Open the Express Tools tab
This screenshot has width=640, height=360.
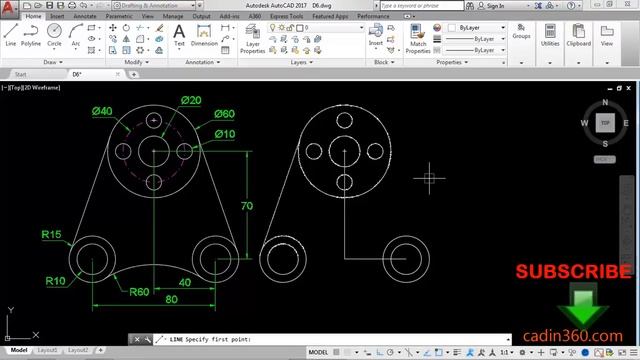tap(287, 16)
